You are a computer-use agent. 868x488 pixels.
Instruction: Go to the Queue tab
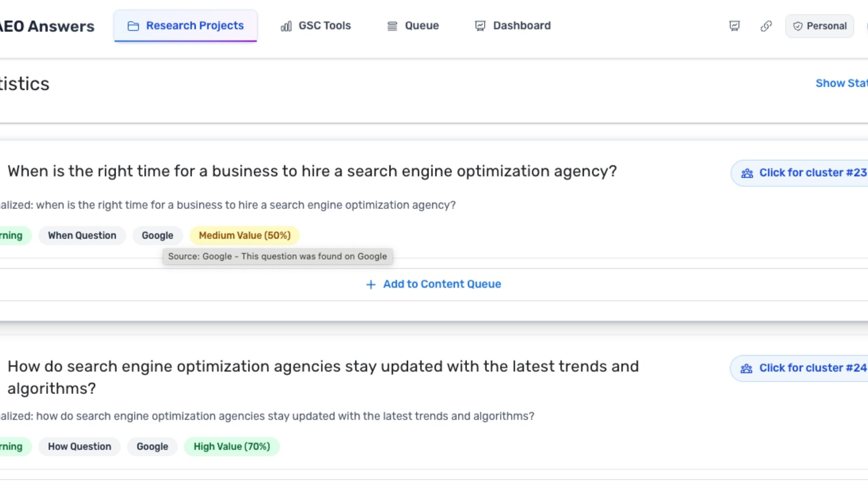421,26
